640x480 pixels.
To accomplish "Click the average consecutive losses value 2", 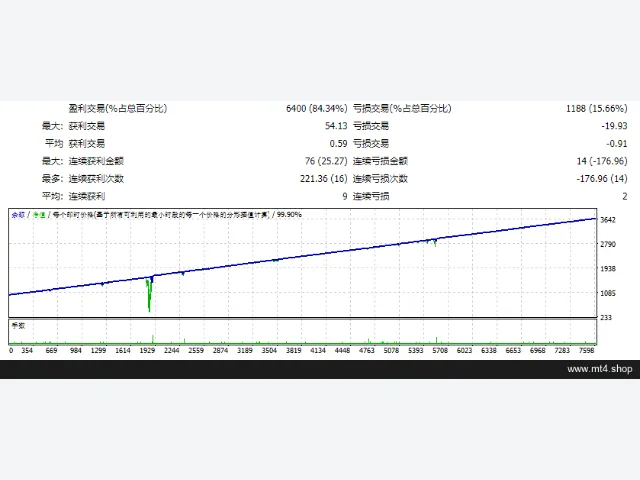I will click(624, 196).
